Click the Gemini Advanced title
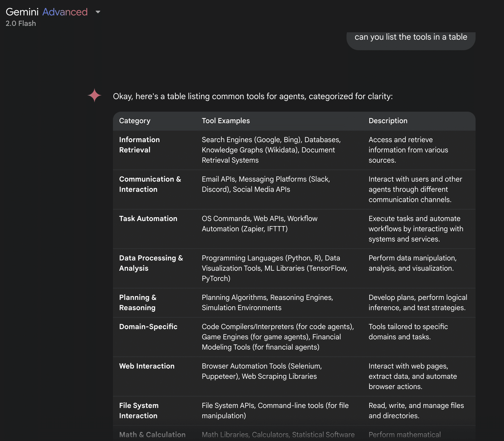 pyautogui.click(x=47, y=12)
